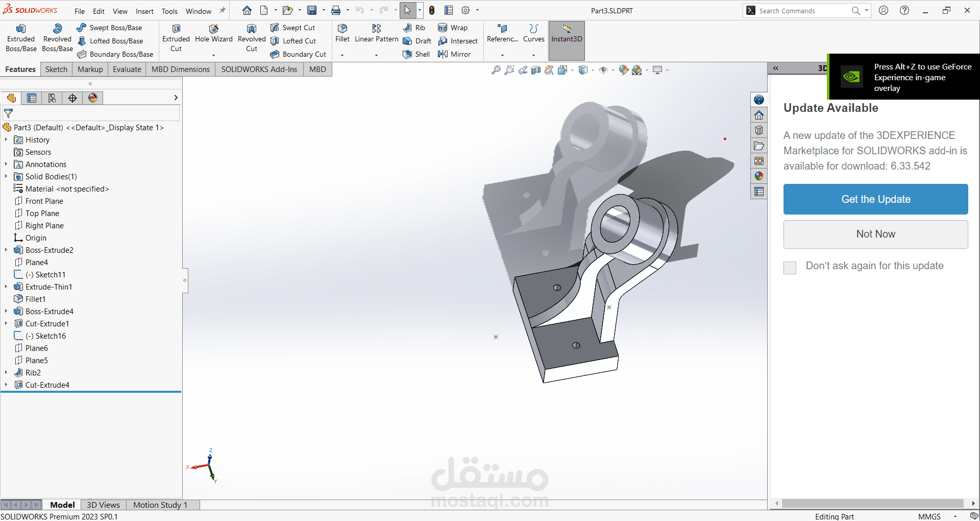Expand the Extrude-Thin1 feature
Screen dimensions: 980x521
(x=6, y=287)
